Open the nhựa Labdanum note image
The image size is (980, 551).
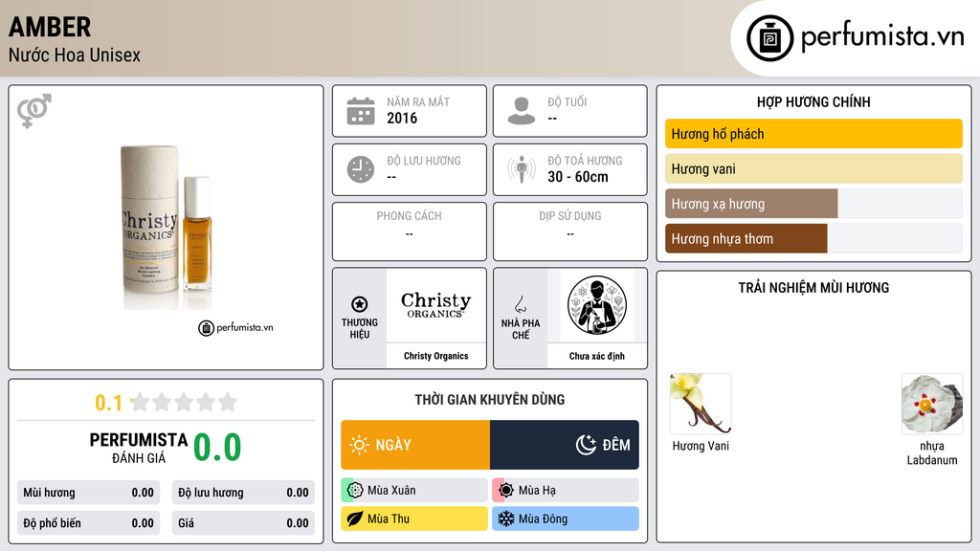click(x=932, y=404)
